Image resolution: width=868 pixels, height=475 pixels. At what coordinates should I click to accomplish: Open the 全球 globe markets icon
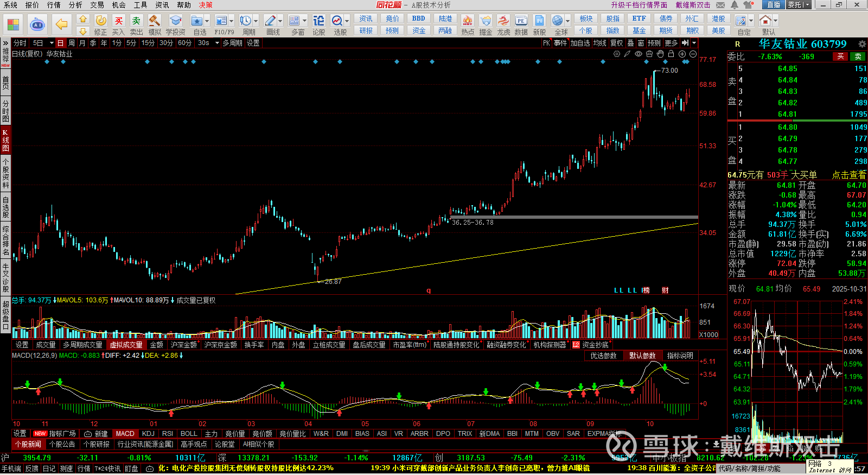[557, 21]
